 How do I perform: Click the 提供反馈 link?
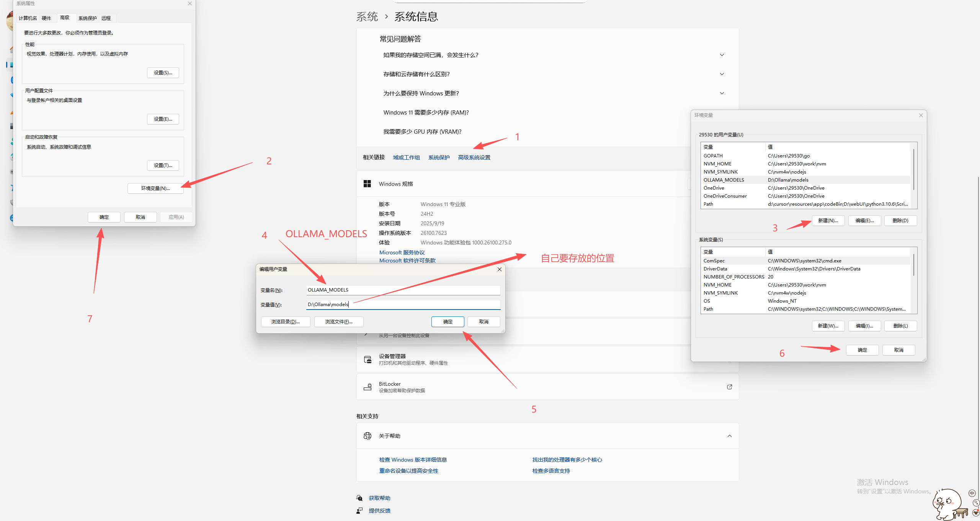(380, 511)
